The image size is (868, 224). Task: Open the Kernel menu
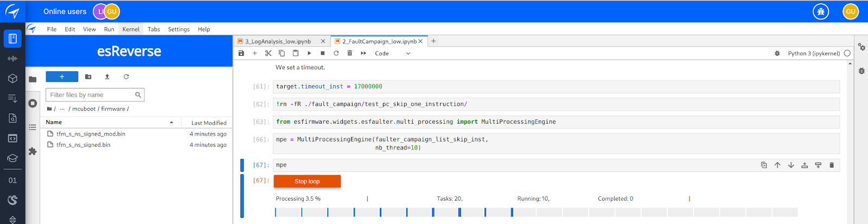131,29
